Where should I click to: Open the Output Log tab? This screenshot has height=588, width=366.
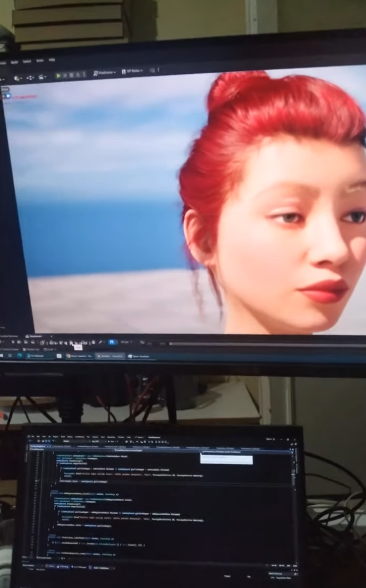click(x=32, y=349)
